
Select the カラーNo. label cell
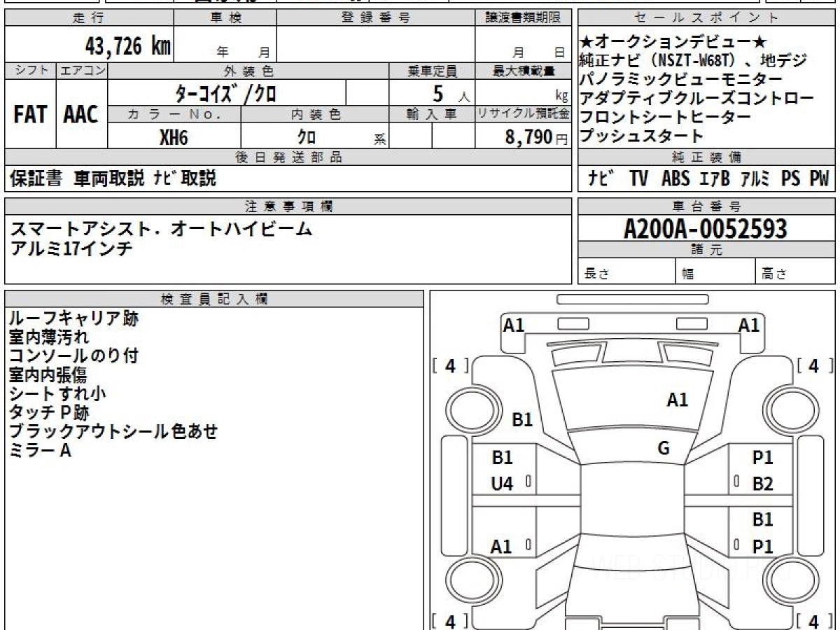point(174,114)
